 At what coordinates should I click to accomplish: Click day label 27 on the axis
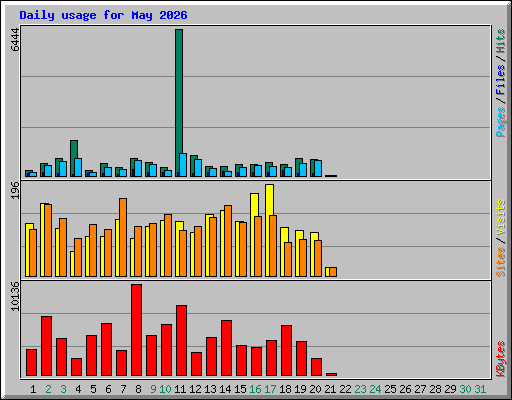click(420, 389)
